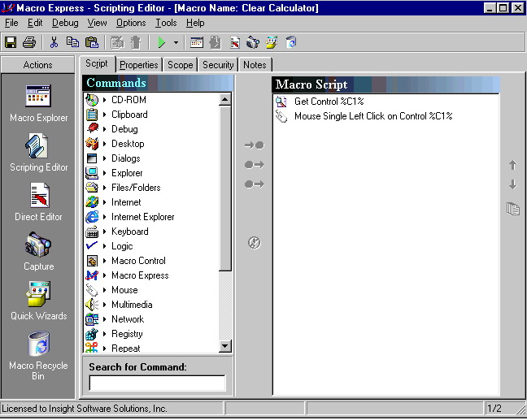Expand the Internet command category
527x420 pixels.
(x=105, y=202)
